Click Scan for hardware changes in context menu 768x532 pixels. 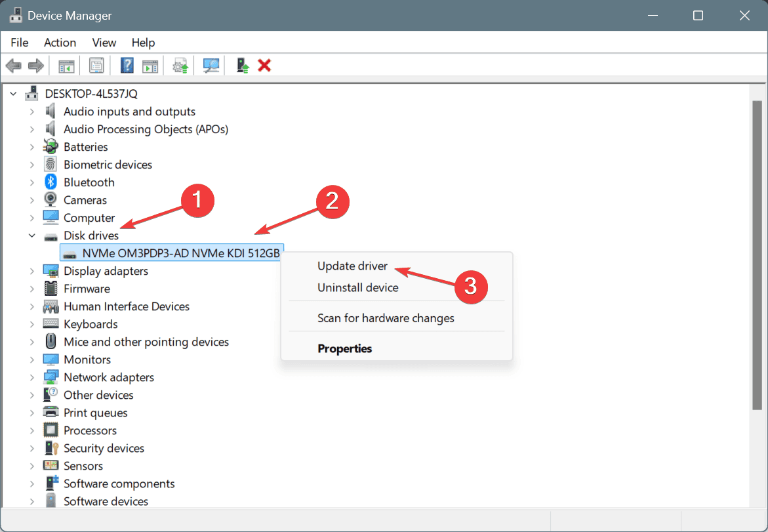(x=386, y=317)
